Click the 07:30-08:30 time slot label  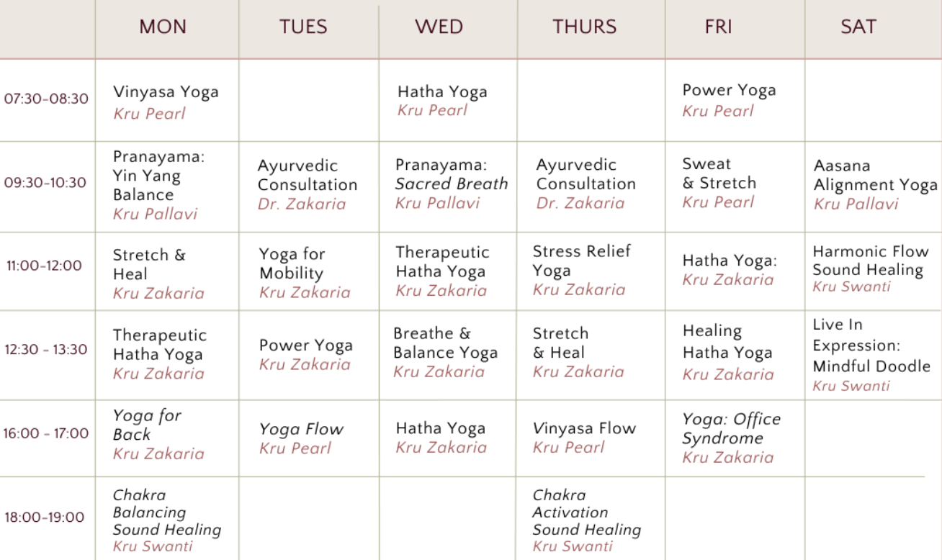[x=46, y=99]
